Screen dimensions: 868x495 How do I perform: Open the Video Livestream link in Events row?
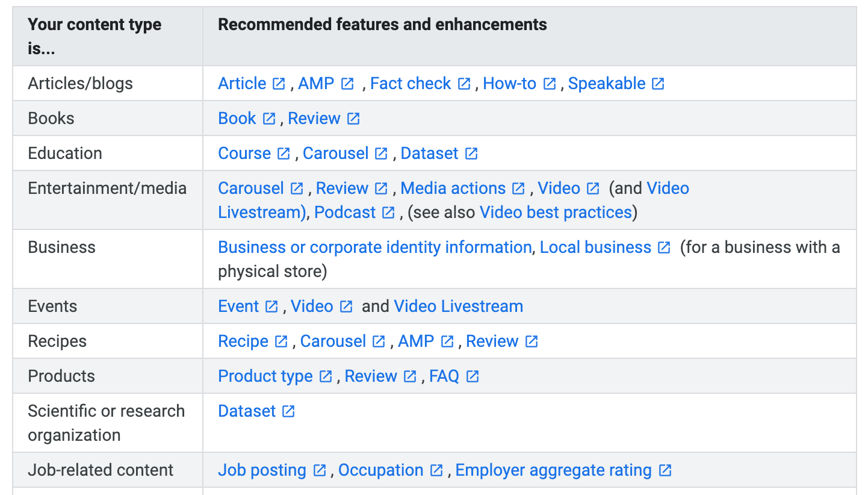pyautogui.click(x=458, y=307)
